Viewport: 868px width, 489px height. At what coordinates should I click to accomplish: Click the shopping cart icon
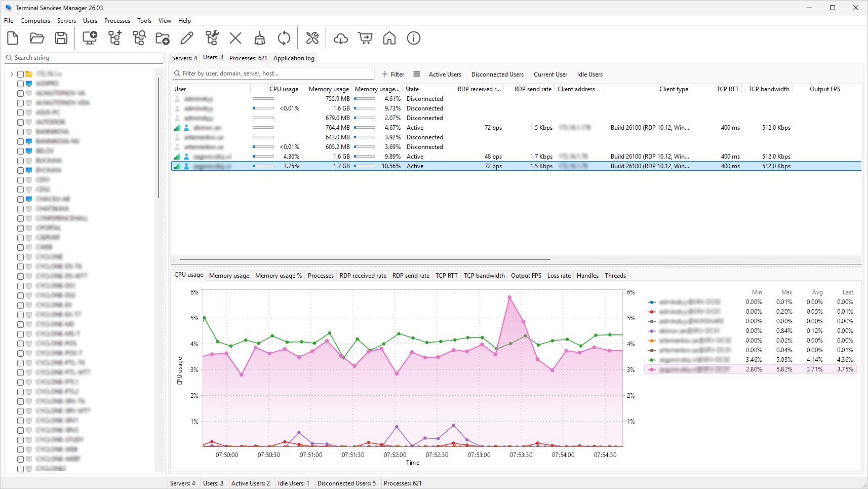[365, 39]
